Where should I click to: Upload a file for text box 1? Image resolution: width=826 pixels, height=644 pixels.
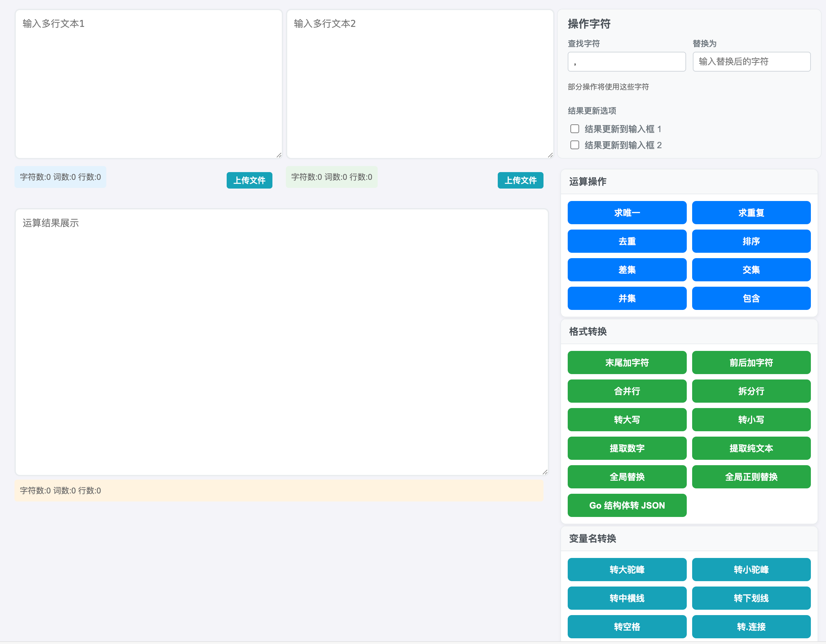[249, 180]
